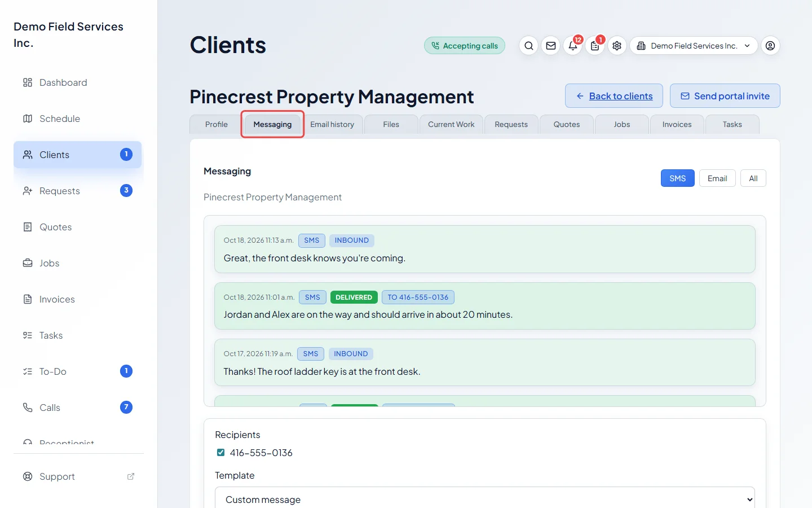
Task: Switch to the client's Tasks tab
Action: pos(732,124)
